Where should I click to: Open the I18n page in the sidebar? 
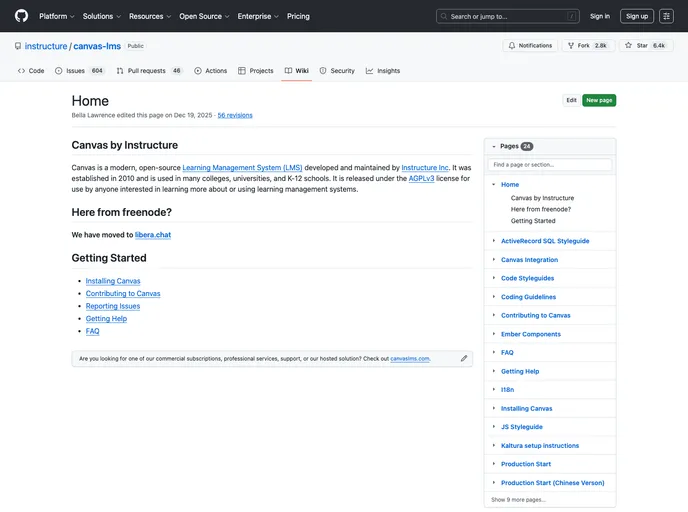pos(507,390)
